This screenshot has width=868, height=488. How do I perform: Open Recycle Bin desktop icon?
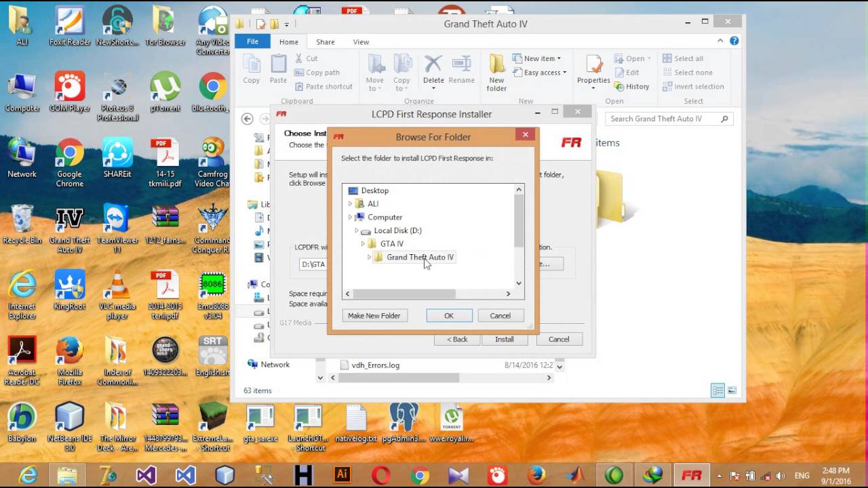tap(22, 224)
